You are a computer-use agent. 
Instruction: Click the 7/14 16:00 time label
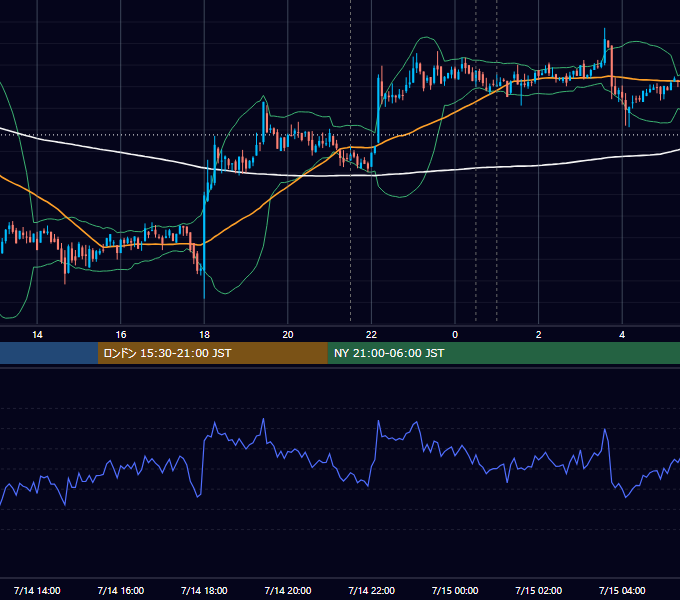point(121,590)
